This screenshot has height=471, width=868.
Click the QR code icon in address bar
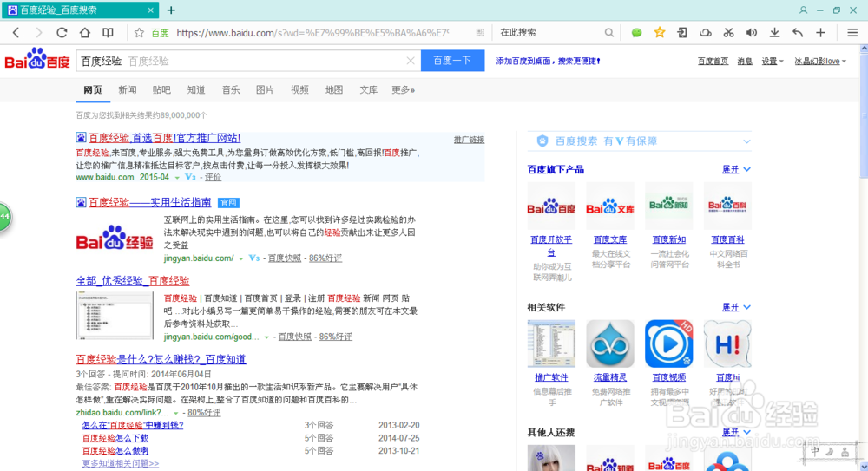click(x=480, y=33)
